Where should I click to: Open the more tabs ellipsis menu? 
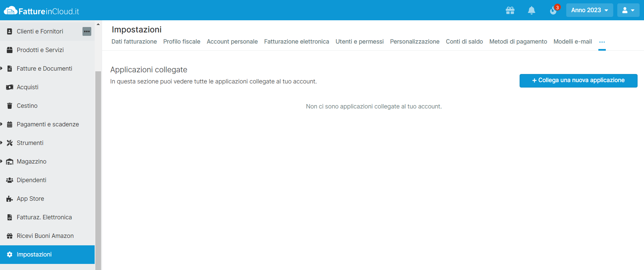(602, 42)
